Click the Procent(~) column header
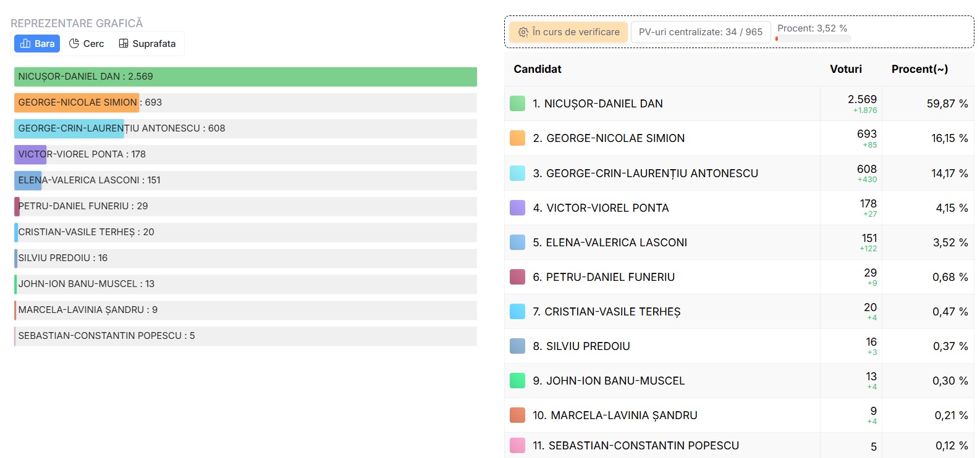The width and height of the screenshot is (980, 458). [x=919, y=69]
